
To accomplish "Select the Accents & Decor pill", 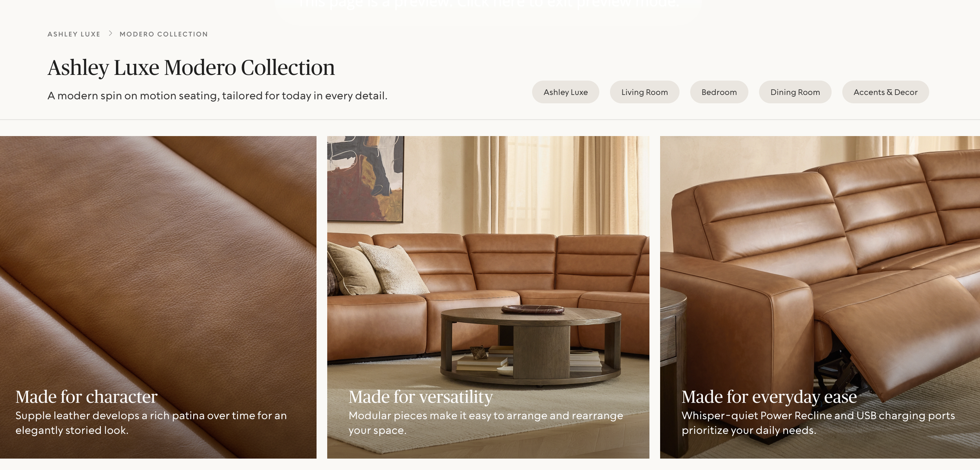I will tap(885, 92).
